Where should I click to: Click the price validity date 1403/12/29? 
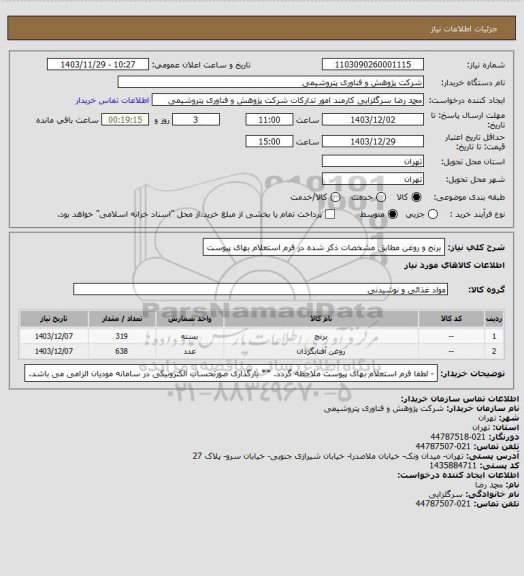pyautogui.click(x=373, y=141)
